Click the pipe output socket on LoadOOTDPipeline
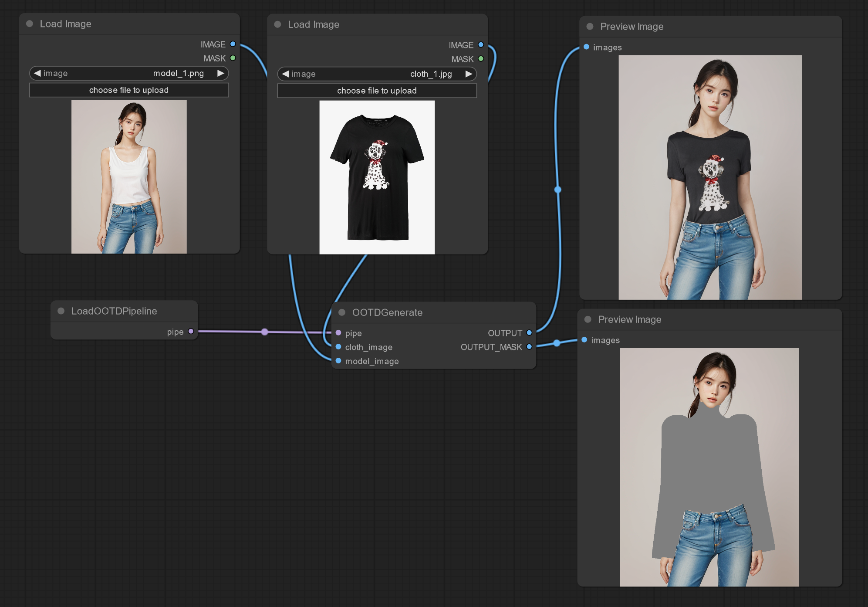This screenshot has height=607, width=868. (x=191, y=332)
